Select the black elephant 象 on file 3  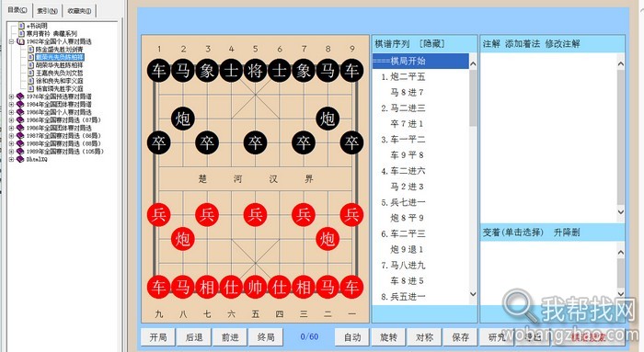[207, 71]
